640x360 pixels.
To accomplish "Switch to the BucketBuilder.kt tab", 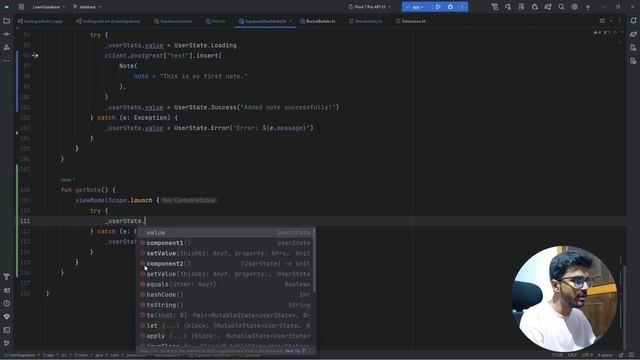I will [x=318, y=21].
